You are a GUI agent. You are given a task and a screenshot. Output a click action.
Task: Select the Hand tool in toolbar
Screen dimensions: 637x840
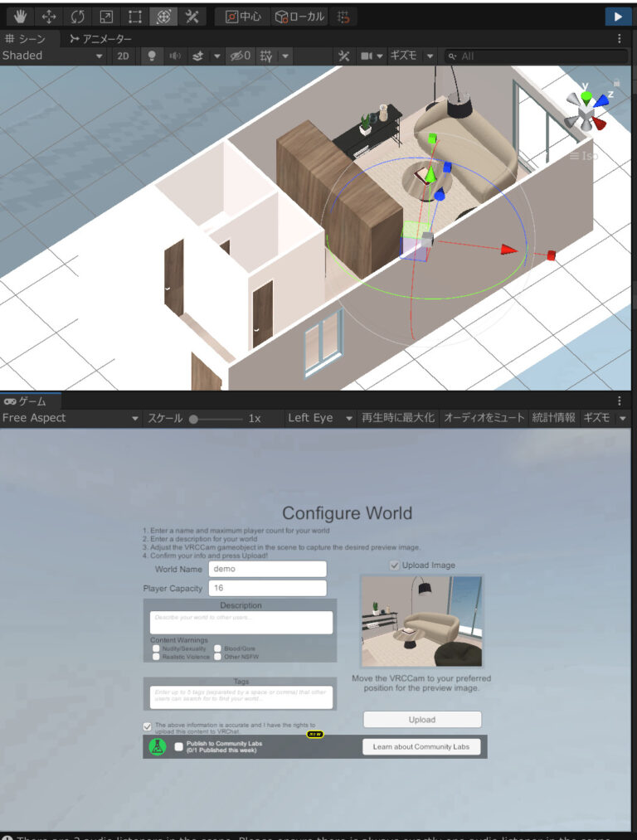20,16
